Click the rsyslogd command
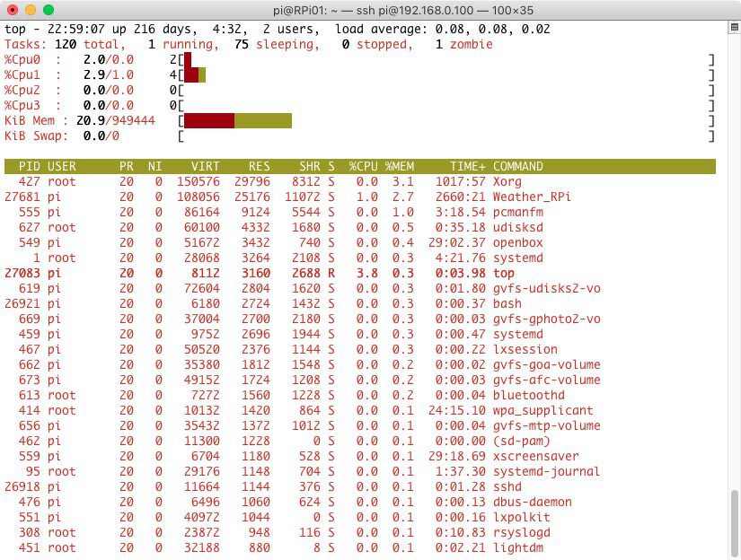 click(x=522, y=532)
